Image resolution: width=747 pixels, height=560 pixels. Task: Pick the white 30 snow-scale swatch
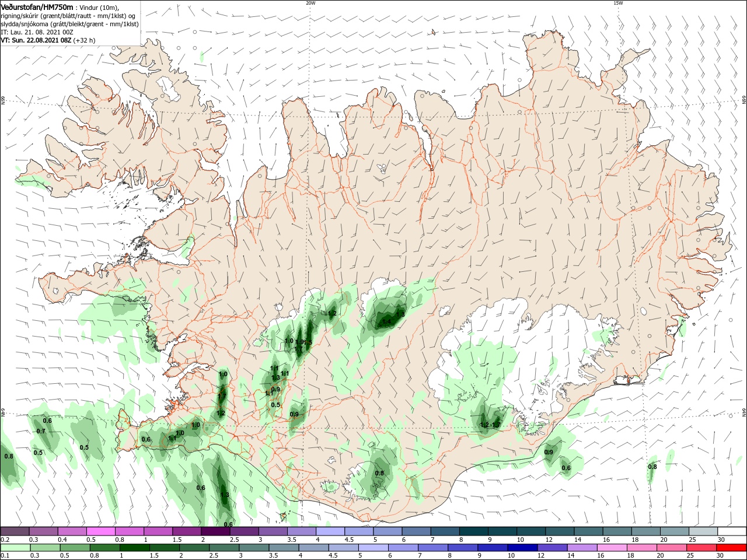[732, 531]
